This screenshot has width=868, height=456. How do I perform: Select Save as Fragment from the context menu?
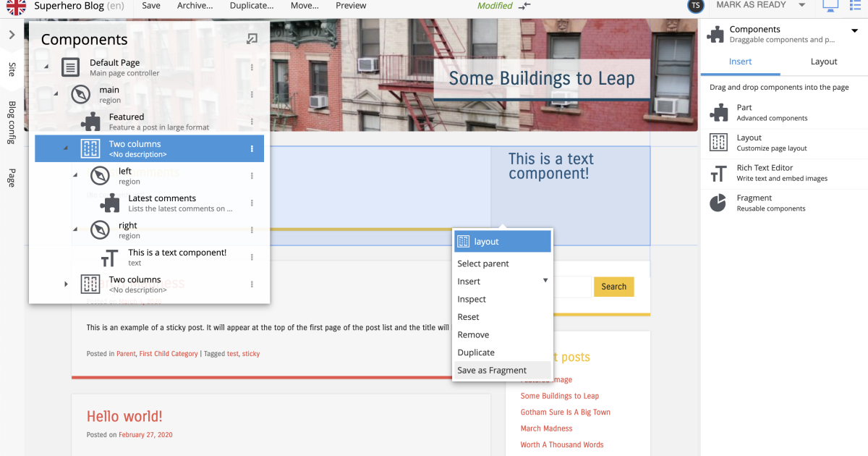click(x=491, y=370)
